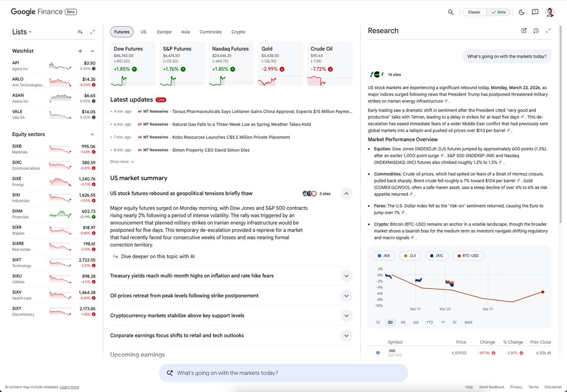
Task: Click the search magnifier icon
Action: 451,12
